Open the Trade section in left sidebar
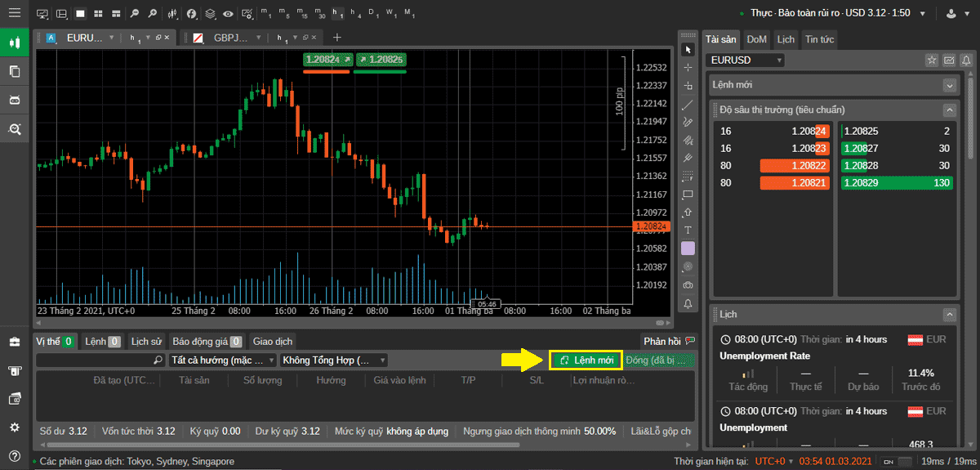 pos(14,43)
